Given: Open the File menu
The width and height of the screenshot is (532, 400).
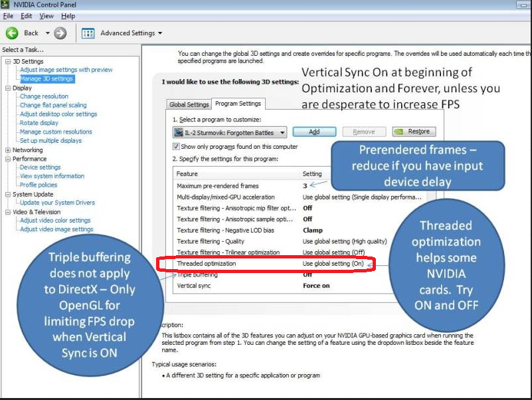Looking at the screenshot, I should coord(8,16).
